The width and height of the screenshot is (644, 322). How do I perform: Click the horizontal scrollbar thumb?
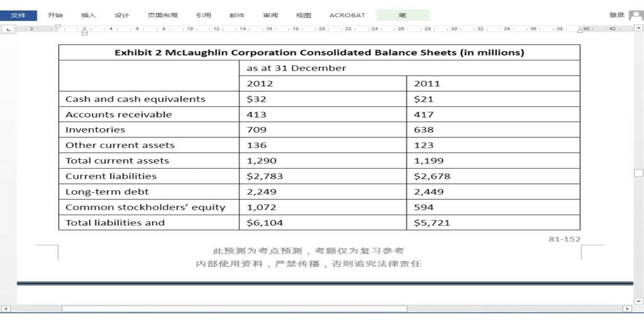click(x=234, y=309)
